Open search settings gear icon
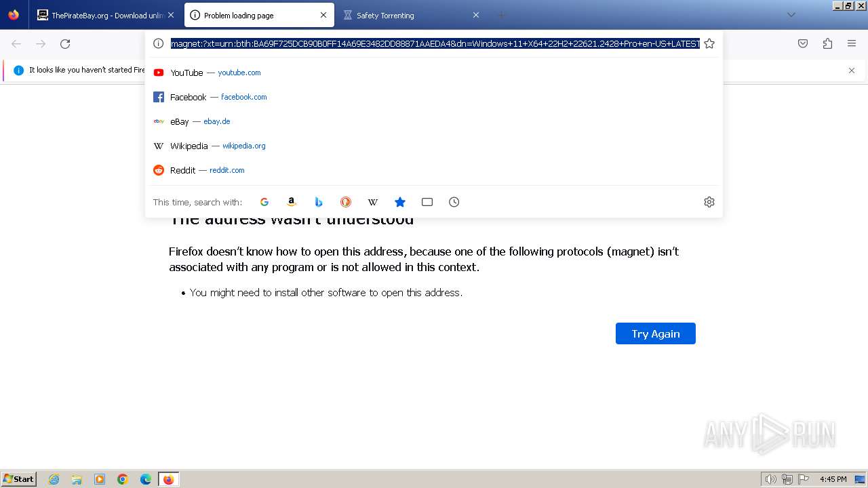The height and width of the screenshot is (488, 868). point(709,202)
